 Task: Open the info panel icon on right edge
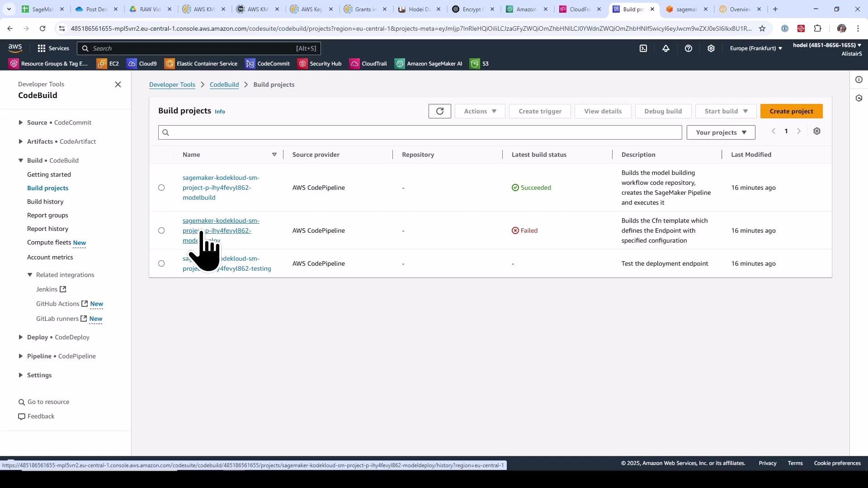point(859,80)
